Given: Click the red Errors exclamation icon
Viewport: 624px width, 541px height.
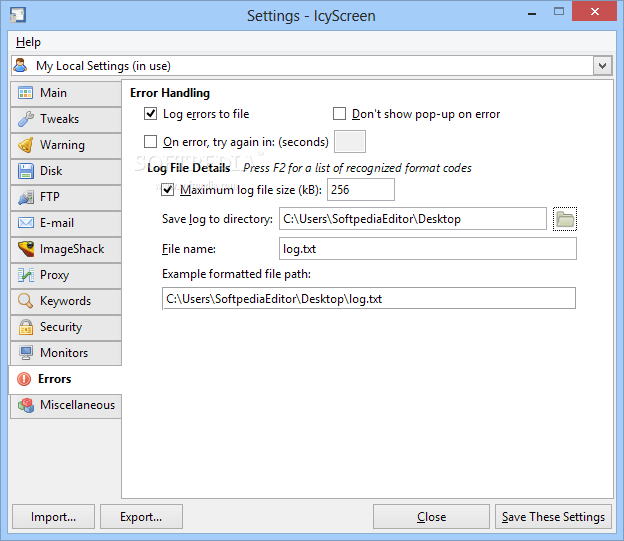Looking at the screenshot, I should pyautogui.click(x=24, y=379).
